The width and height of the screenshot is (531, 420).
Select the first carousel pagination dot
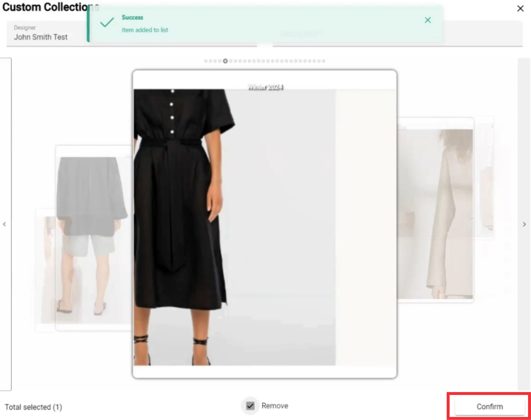click(x=206, y=61)
